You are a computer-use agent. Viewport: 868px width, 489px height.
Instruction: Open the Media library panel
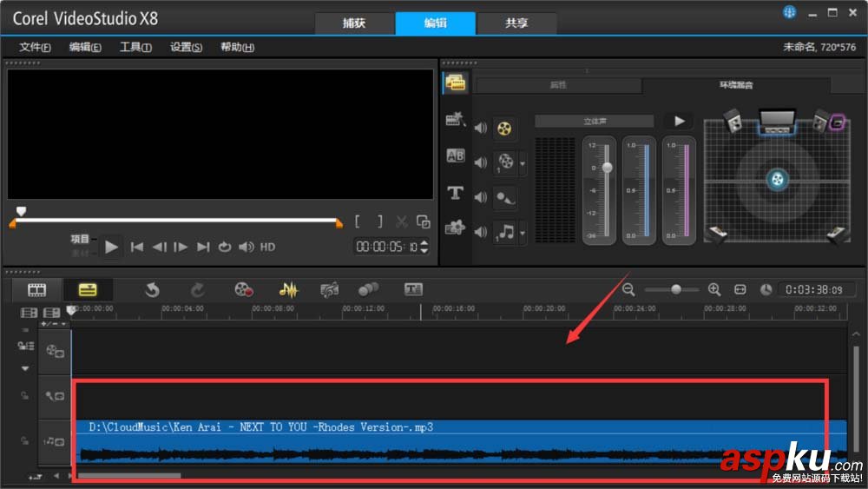coord(455,83)
